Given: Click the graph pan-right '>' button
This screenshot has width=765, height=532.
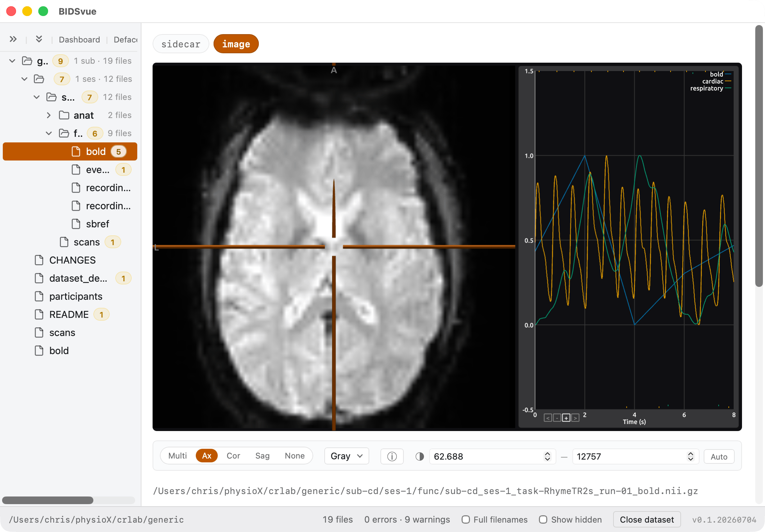Looking at the screenshot, I should tap(575, 418).
